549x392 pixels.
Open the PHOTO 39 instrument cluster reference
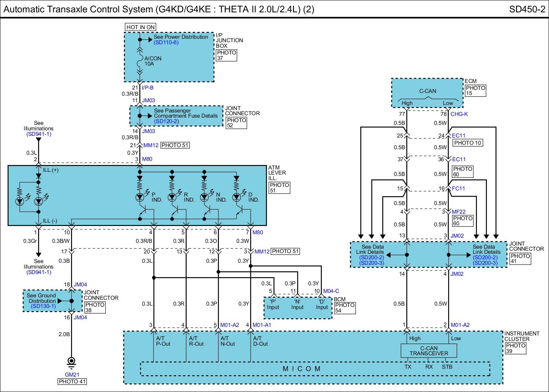point(516,348)
